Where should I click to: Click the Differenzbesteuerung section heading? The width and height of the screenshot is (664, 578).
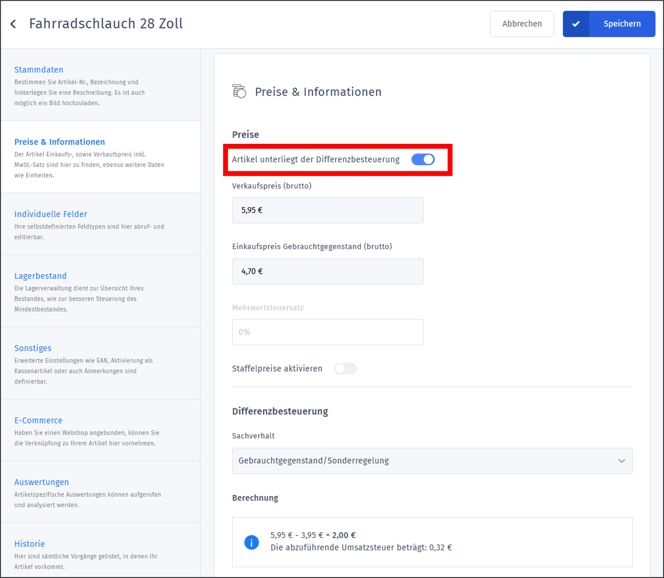coord(280,411)
